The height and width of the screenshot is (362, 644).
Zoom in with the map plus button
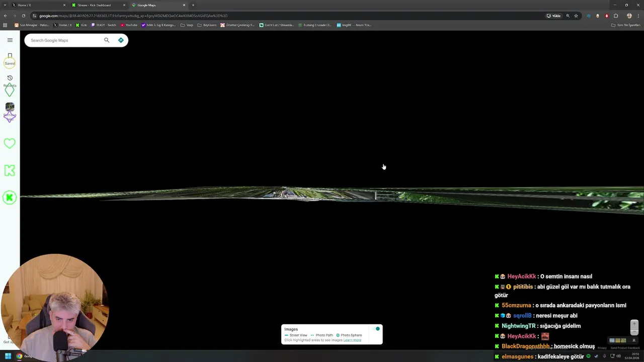pos(634,324)
